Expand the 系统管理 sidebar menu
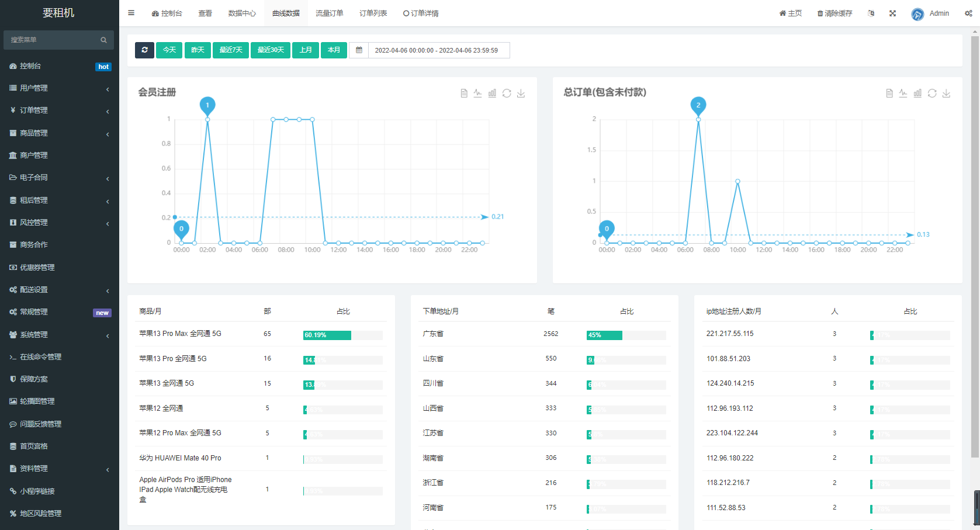 [x=60, y=335]
